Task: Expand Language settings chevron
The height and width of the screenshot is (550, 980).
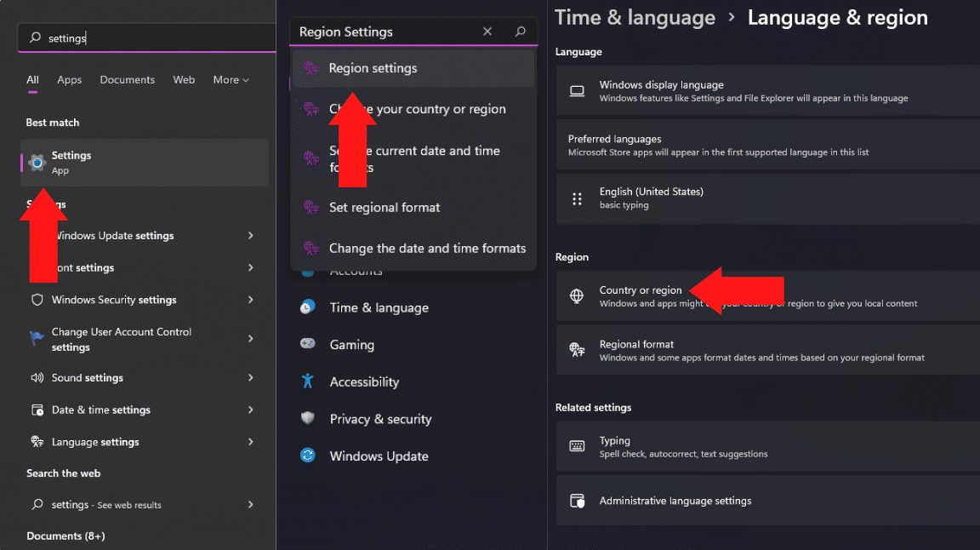Action: coord(251,442)
